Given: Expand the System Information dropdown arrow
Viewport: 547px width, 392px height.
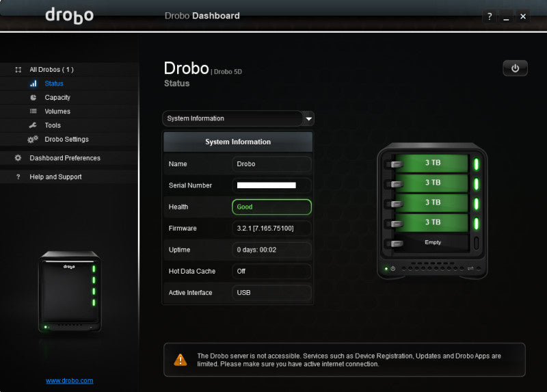Looking at the screenshot, I should [308, 118].
